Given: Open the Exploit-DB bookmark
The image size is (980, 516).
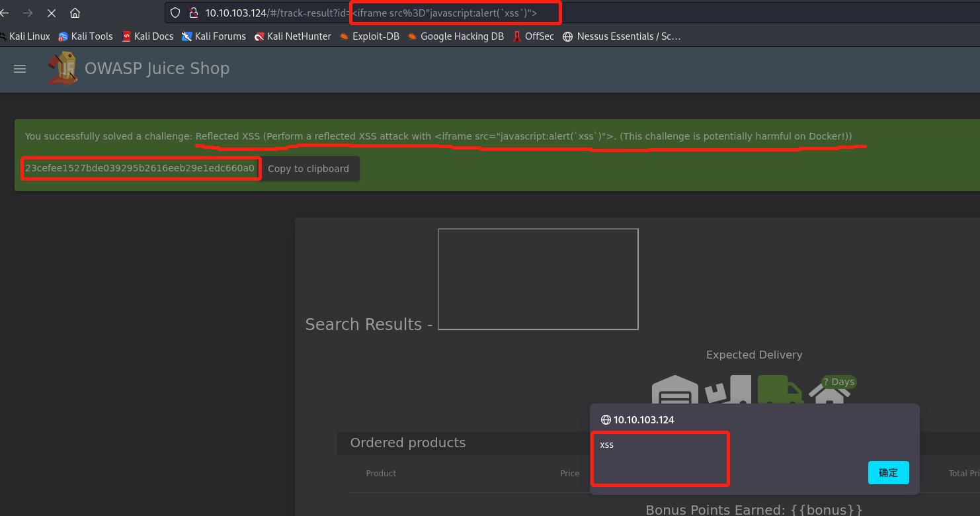Looking at the screenshot, I should pyautogui.click(x=370, y=36).
